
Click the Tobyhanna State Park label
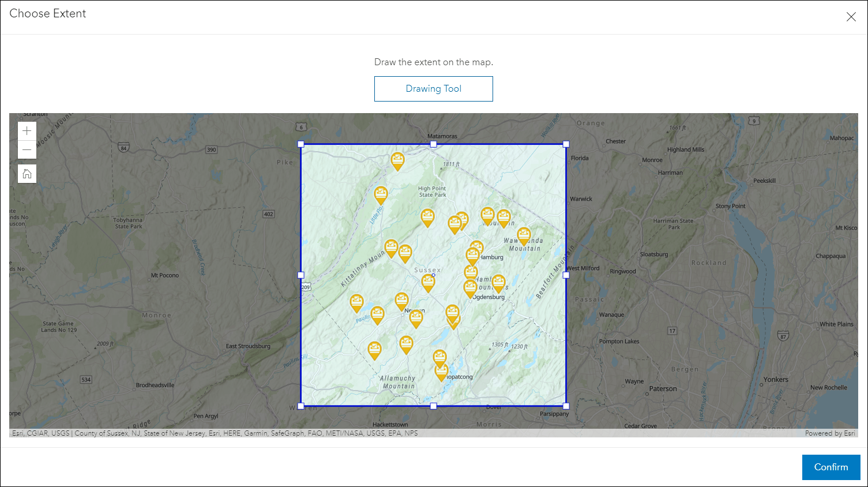(x=128, y=223)
